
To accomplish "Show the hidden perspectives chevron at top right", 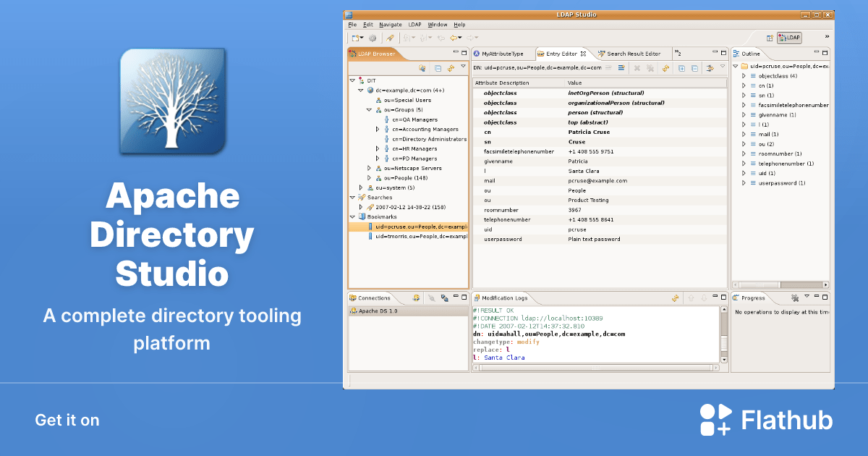I will (827, 36).
